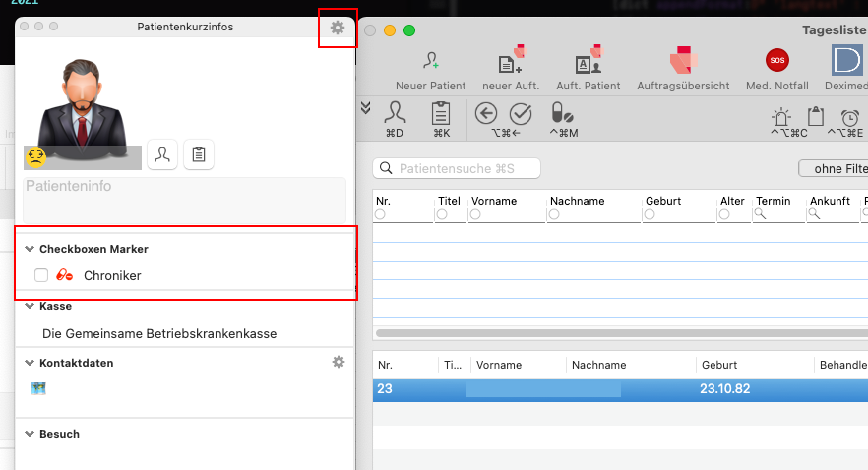Viewport: 868px width, 470px height.
Task: Open neuer Auft. from the toolbar
Action: coord(511,61)
